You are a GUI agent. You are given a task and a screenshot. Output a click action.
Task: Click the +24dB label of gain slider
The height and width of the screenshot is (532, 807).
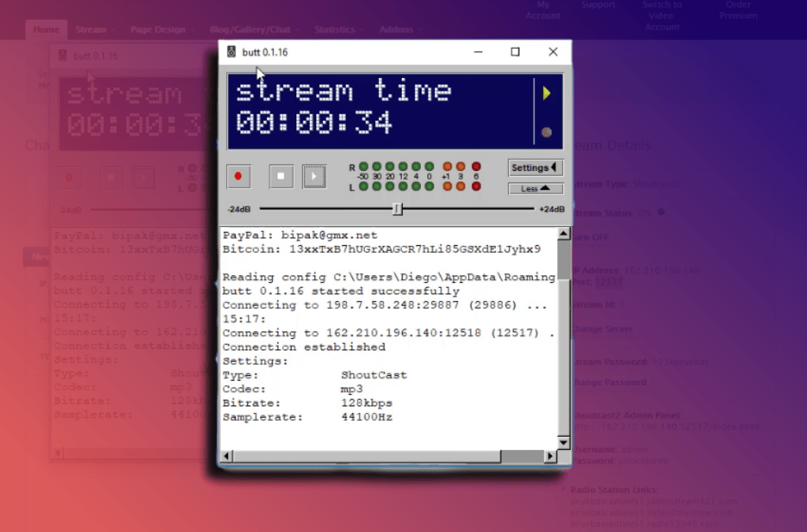coord(552,210)
